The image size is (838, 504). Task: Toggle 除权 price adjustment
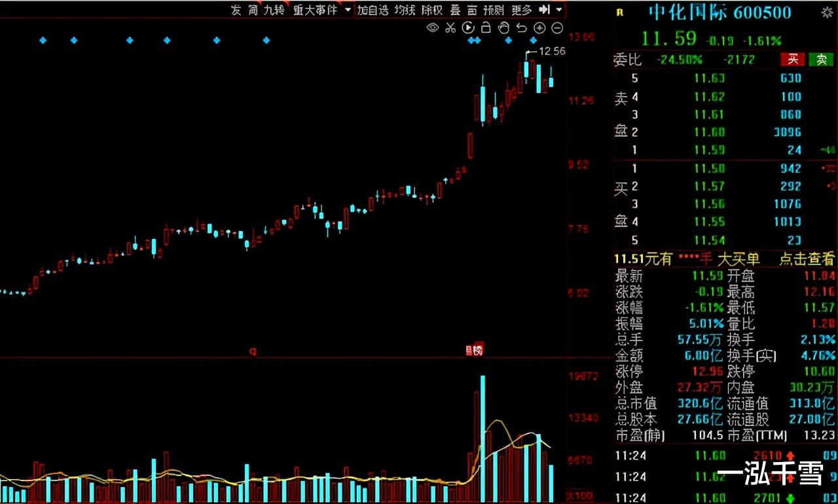(432, 10)
